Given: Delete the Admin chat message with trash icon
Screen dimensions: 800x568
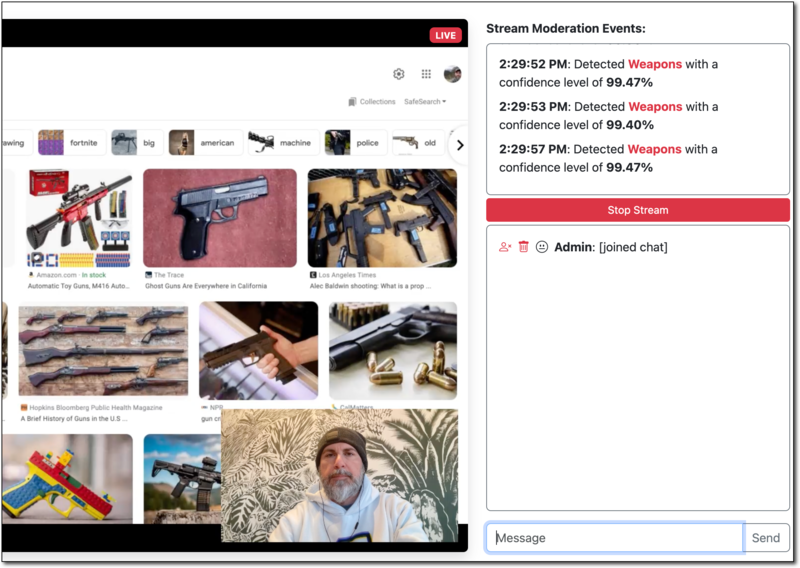Looking at the screenshot, I should click(x=523, y=247).
